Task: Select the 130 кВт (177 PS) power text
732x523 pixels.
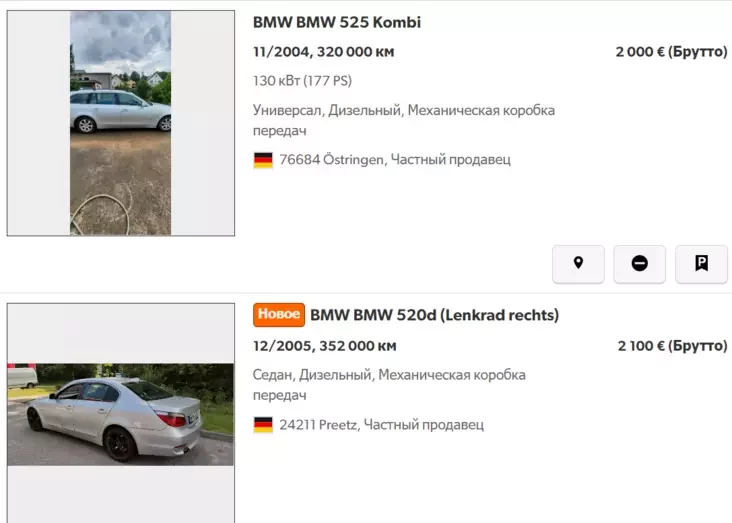Action: coord(302,81)
